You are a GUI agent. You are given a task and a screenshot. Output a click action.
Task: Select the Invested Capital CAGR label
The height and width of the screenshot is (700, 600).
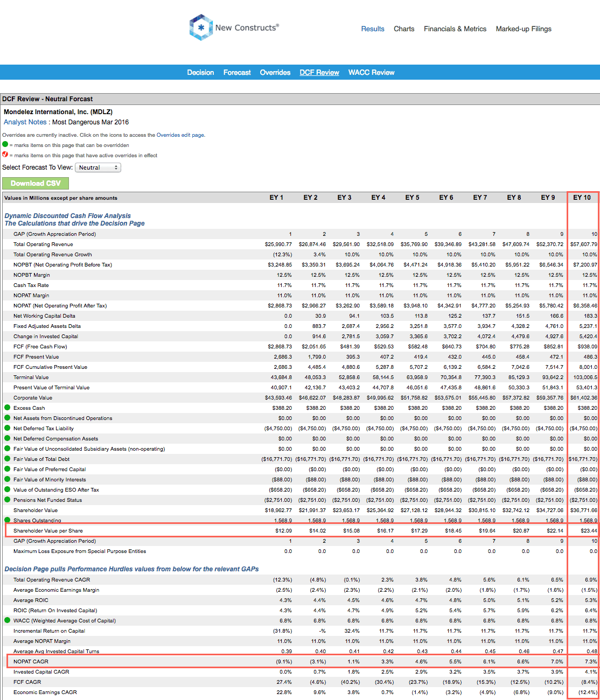point(41,672)
